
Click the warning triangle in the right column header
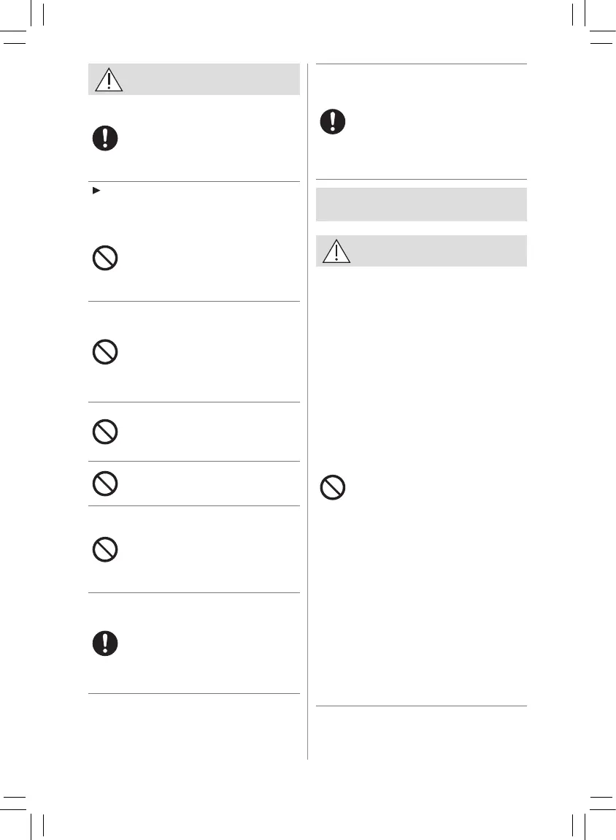pyautogui.click(x=336, y=251)
